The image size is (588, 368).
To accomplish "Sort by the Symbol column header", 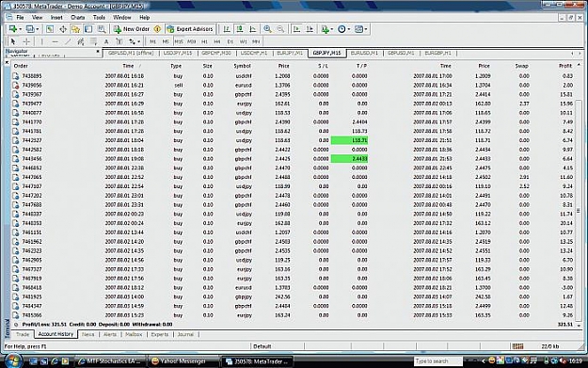I will [242, 66].
